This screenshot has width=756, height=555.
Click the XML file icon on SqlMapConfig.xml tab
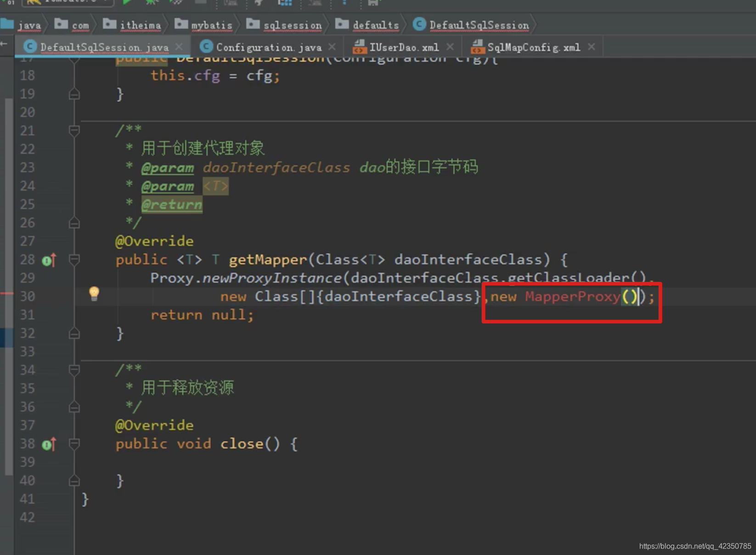(x=478, y=46)
